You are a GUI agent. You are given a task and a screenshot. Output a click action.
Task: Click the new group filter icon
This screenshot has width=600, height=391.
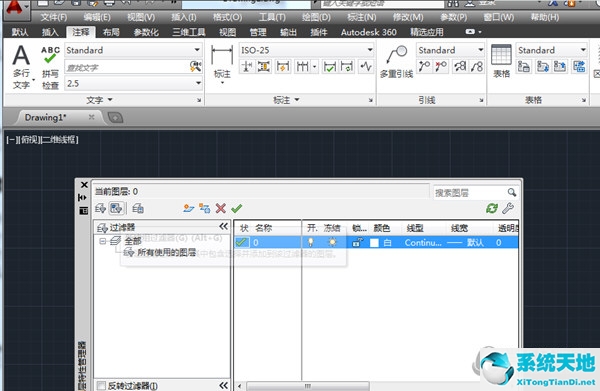tap(116, 209)
